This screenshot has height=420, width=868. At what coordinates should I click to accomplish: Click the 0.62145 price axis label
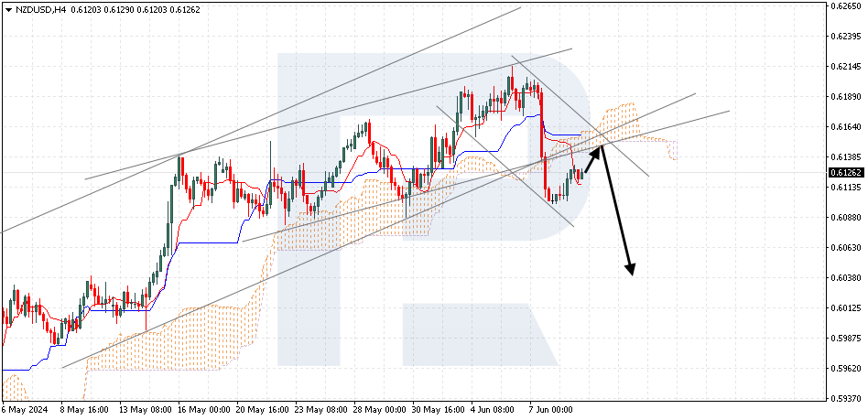pyautogui.click(x=847, y=67)
